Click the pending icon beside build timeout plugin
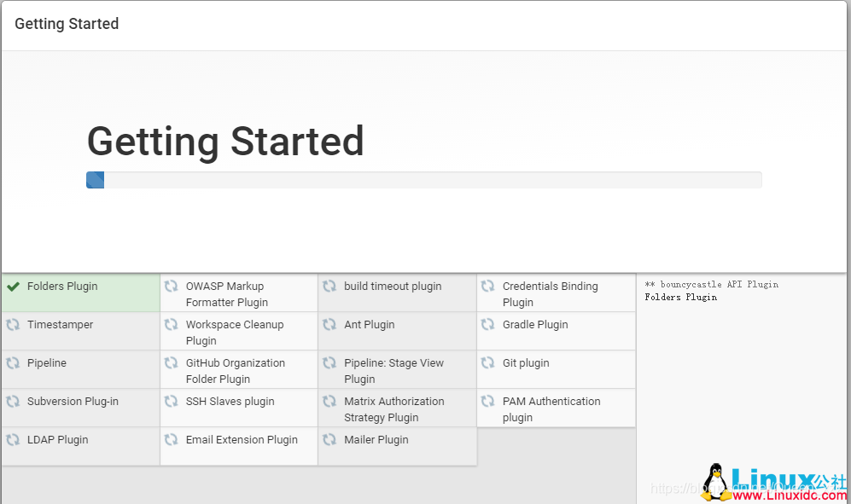 329,286
